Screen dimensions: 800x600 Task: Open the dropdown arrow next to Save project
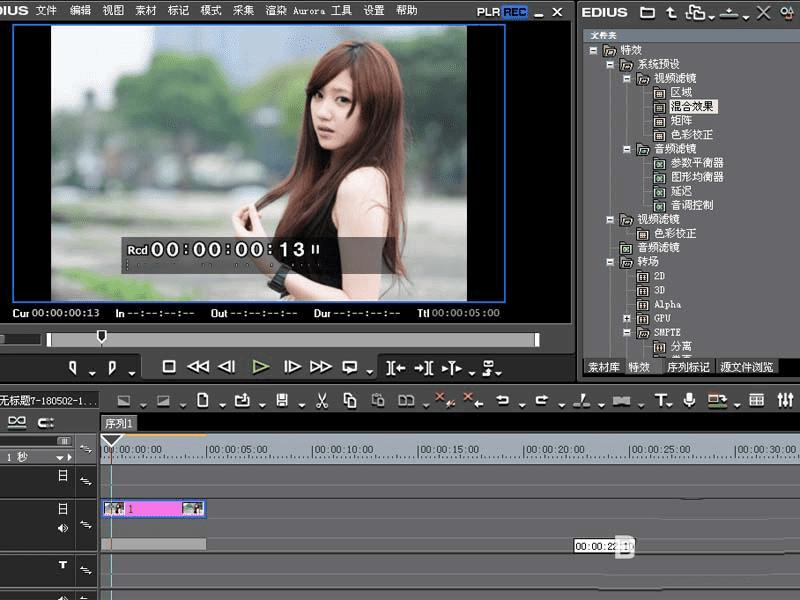coord(302,406)
